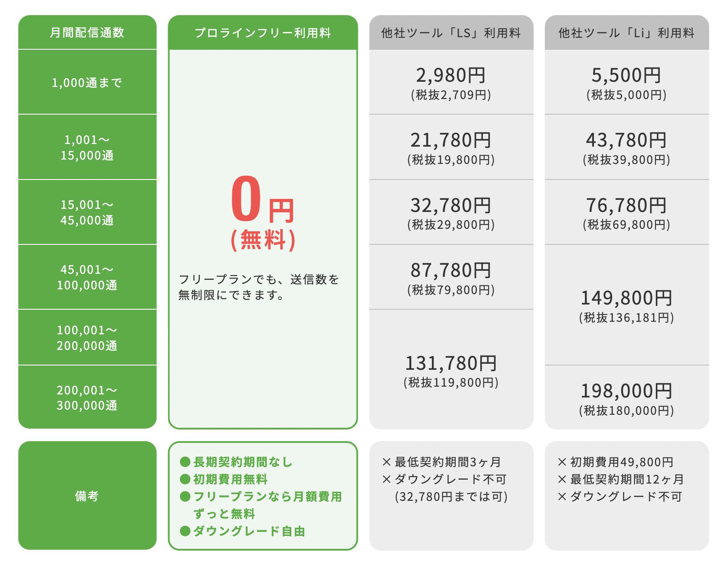Click the 149,800円 price cell
This screenshot has height=564, width=728.
626,298
